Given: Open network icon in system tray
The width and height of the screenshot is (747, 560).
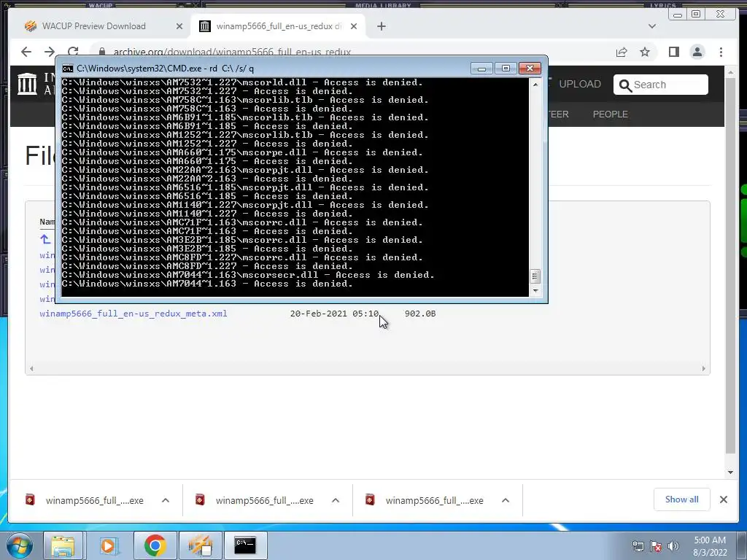Looking at the screenshot, I should [638, 547].
